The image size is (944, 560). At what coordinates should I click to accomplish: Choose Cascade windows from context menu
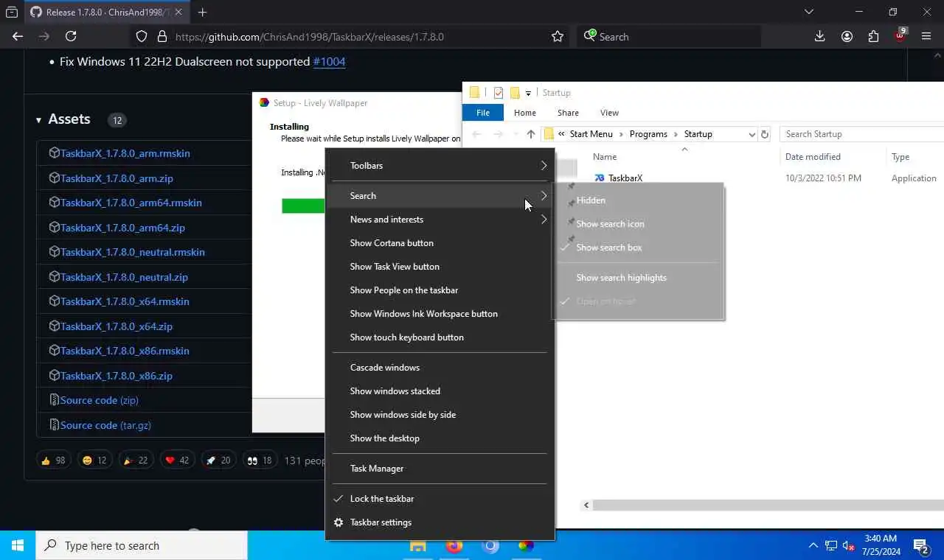click(x=440, y=368)
